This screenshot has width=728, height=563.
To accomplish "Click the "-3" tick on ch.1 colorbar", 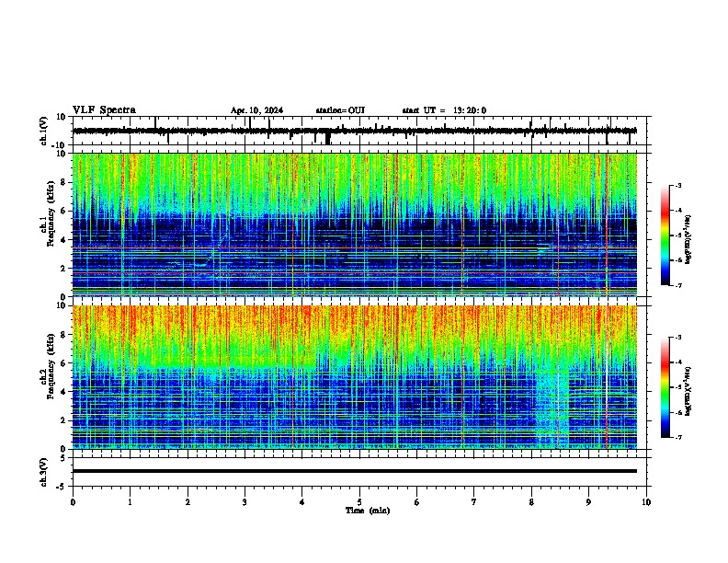I will click(677, 186).
